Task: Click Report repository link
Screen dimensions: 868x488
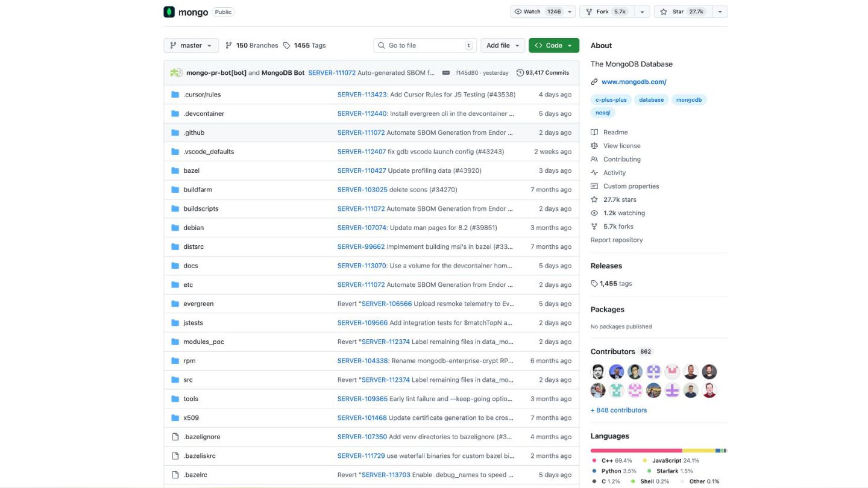Action: tap(617, 240)
